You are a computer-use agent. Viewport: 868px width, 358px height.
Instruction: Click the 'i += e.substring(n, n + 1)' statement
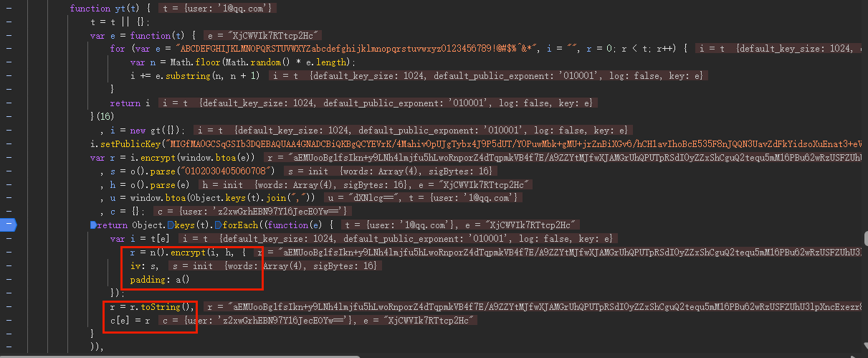click(x=194, y=75)
